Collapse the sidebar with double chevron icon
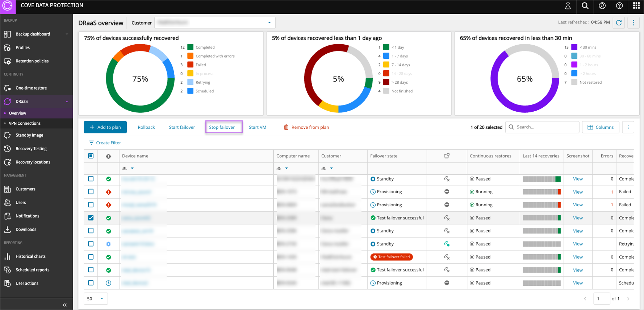Screen dimensions: 644x310 (x=64, y=305)
